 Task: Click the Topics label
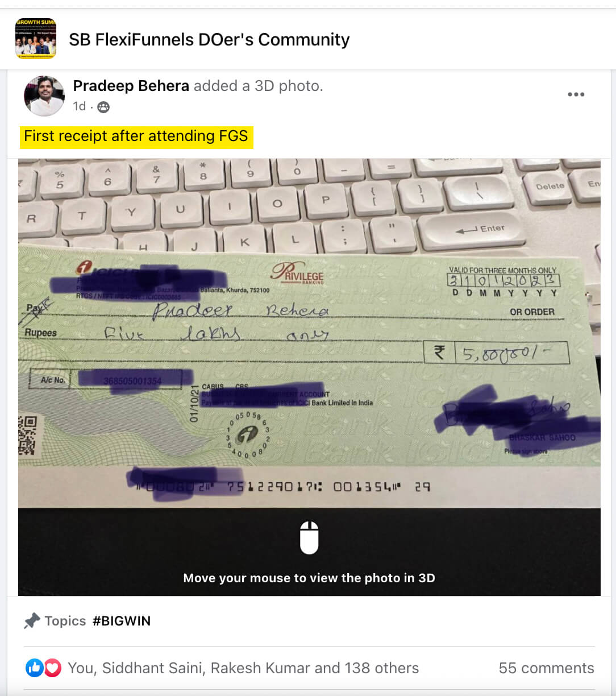[65, 621]
